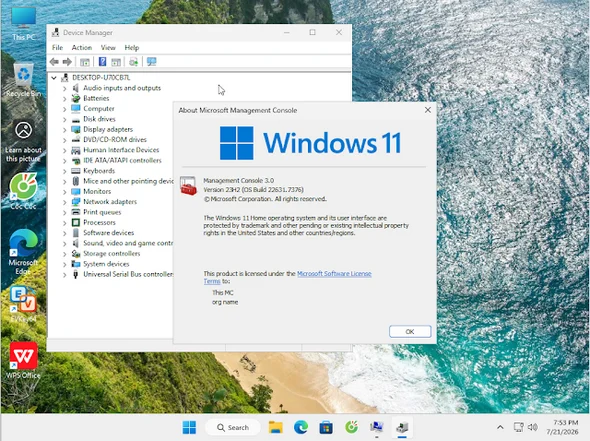Click the Cốc Cốc taskbar icon
The image size is (590, 441).
351,427
